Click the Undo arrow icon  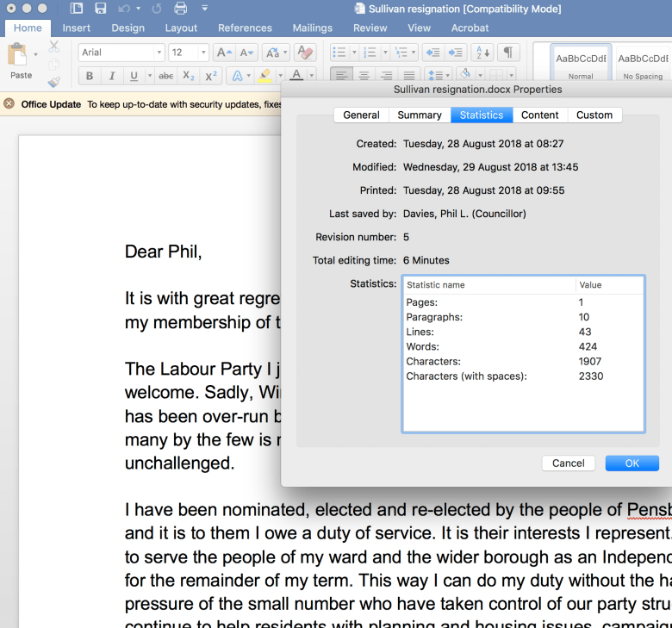tap(124, 8)
